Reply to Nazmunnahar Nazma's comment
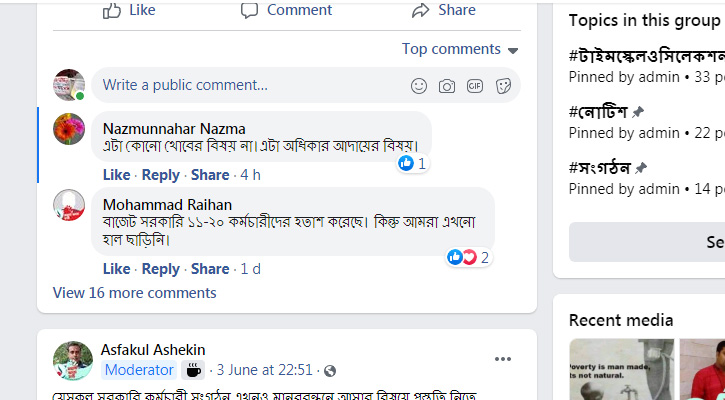Viewport: 725px width, 400px height. tap(160, 175)
